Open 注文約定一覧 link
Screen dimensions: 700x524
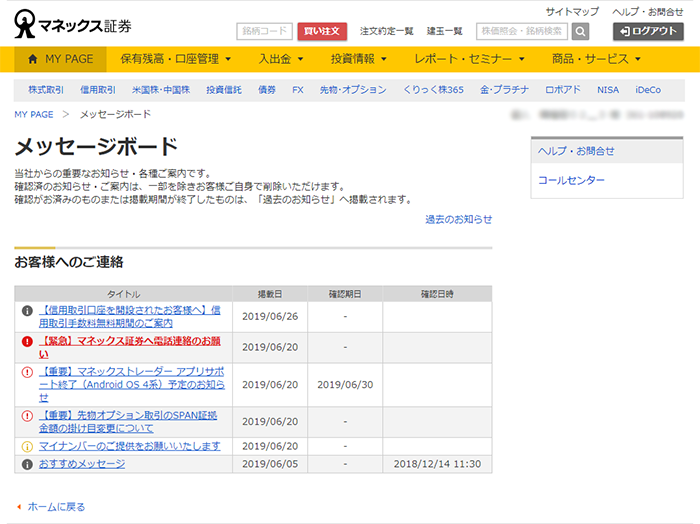click(387, 31)
